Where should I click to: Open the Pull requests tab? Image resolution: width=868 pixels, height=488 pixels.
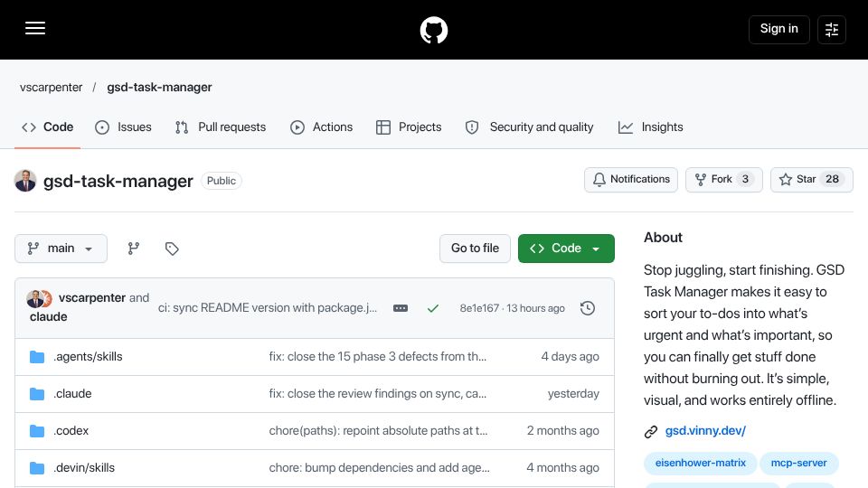(x=221, y=127)
